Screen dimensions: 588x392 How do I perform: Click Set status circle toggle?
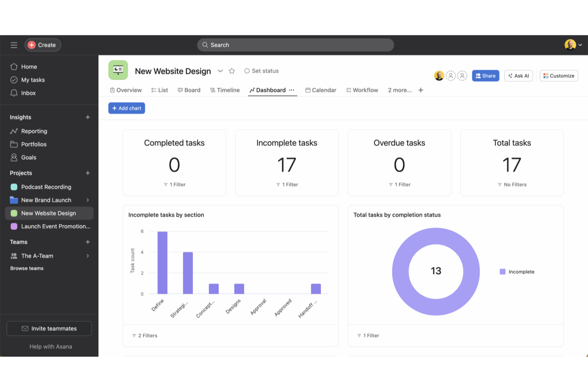click(247, 71)
